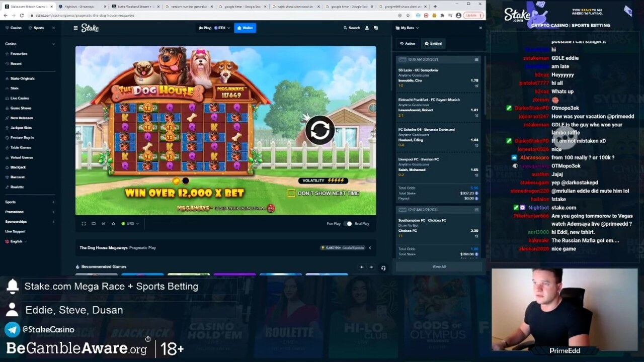The image size is (644, 362).
Task: Toggle Fun Play / Real Play switch
Action: click(x=348, y=224)
